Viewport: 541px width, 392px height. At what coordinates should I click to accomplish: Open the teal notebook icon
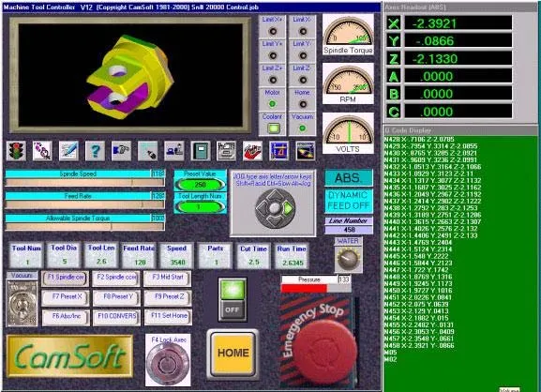201,151
